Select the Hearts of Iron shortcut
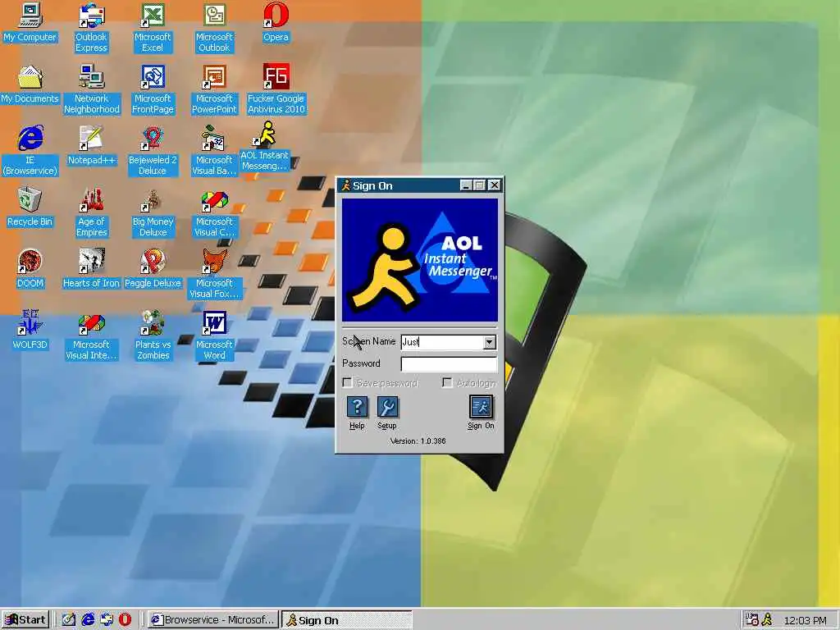 click(x=91, y=268)
